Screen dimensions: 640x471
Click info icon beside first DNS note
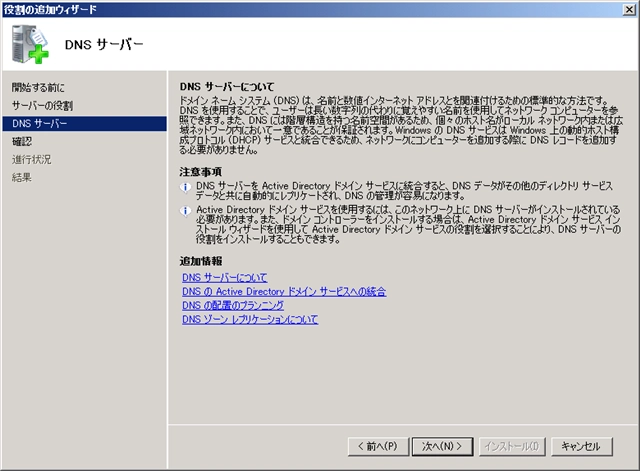pyautogui.click(x=185, y=187)
